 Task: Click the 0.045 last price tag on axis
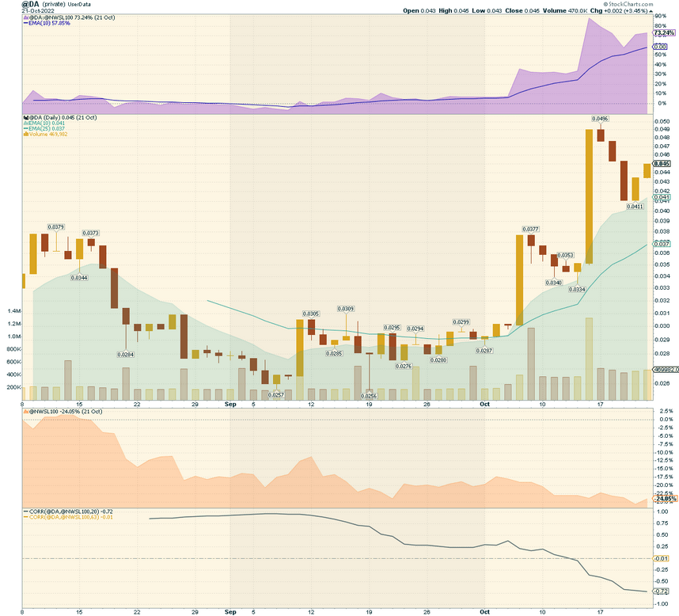pos(662,164)
